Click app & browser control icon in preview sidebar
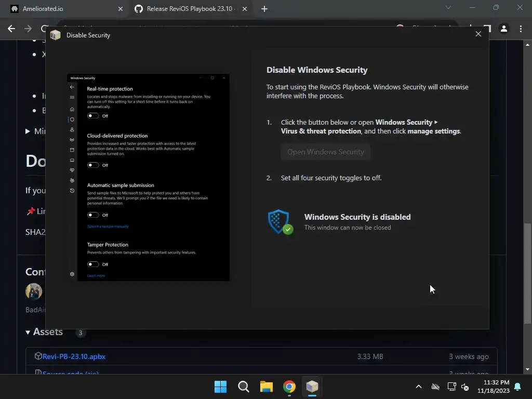 coord(72,150)
